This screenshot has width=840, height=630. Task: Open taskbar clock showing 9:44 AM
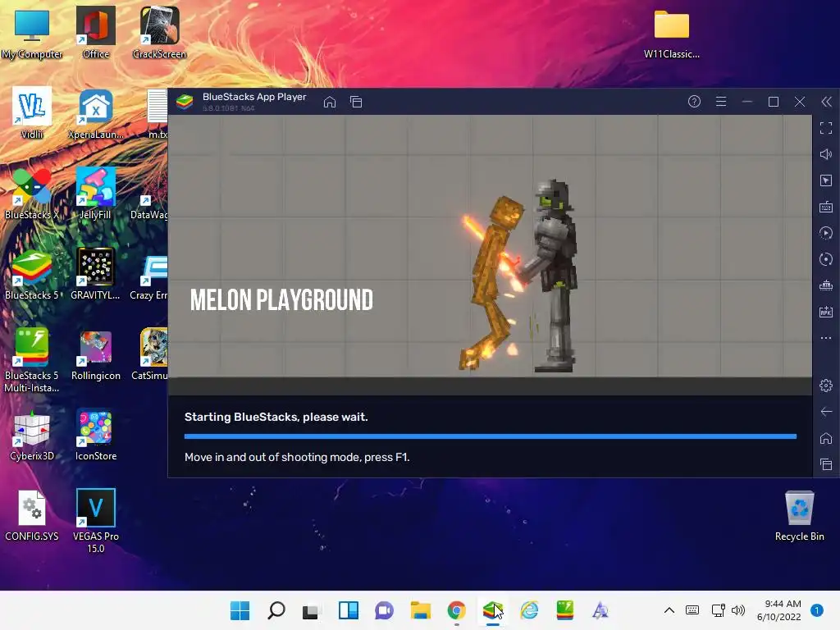tap(779, 610)
